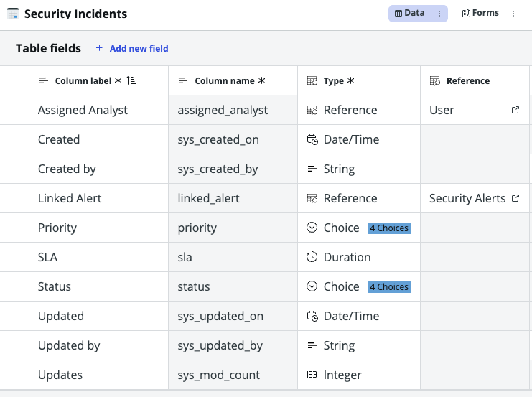The height and width of the screenshot is (397, 532).
Task: Click the Integer type text in Updates row
Action: [x=342, y=375]
